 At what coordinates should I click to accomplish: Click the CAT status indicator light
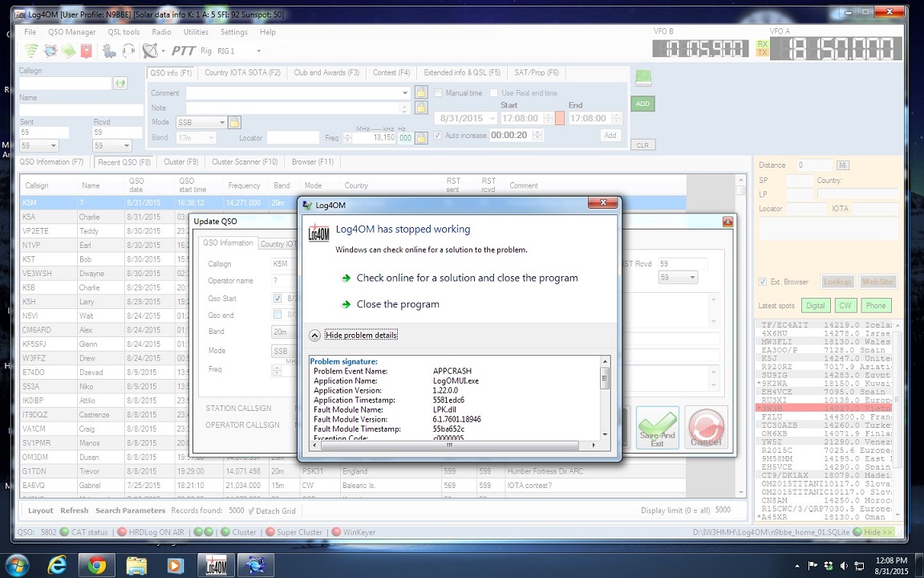point(64,532)
